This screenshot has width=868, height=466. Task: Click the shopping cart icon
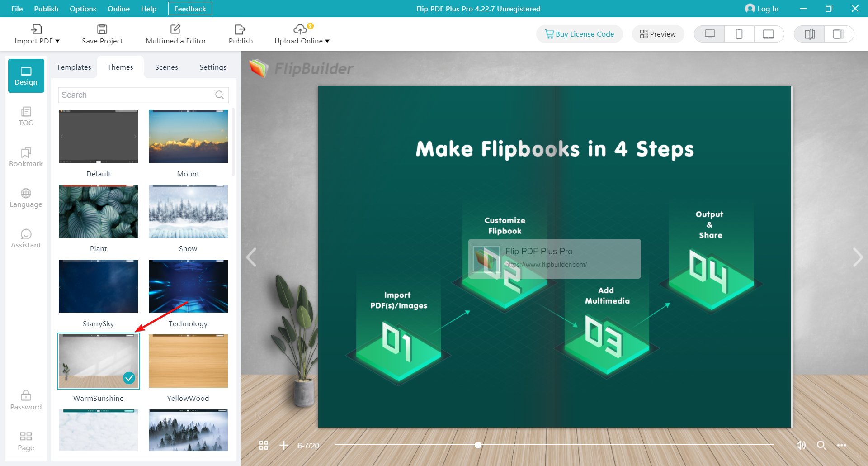click(x=549, y=34)
